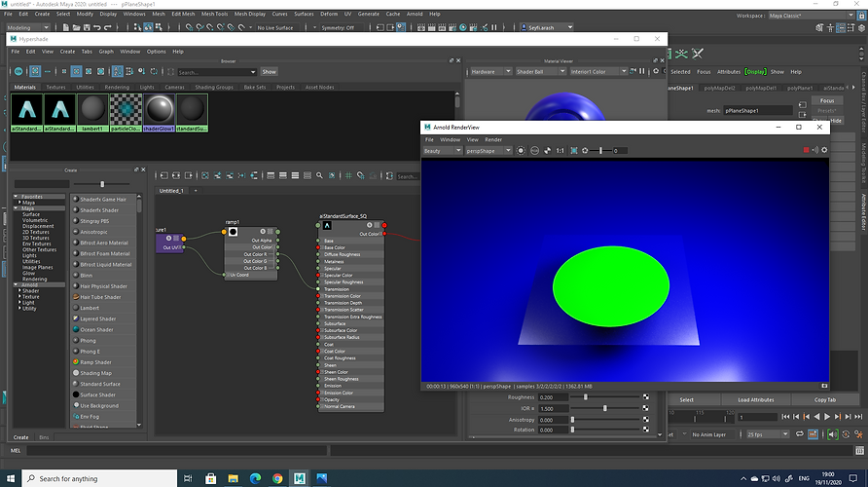Click the RenderView target render icon

521,151
